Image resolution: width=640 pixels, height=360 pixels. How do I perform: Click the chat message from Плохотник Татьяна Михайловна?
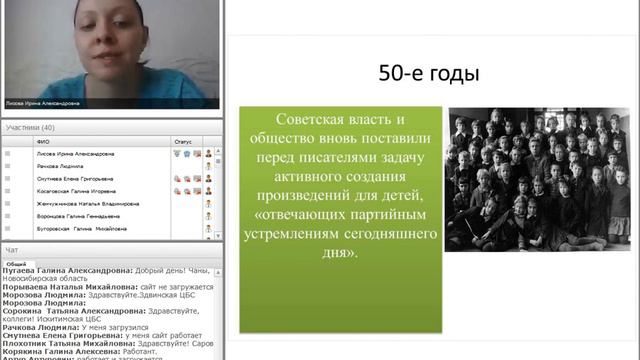[x=108, y=344]
